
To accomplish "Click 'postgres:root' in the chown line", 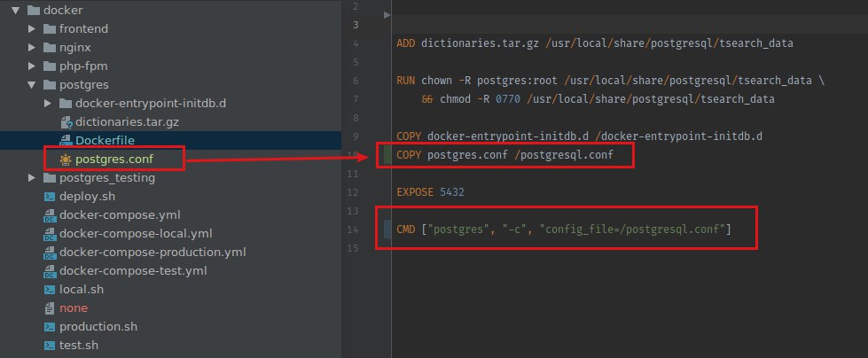I will point(518,81).
